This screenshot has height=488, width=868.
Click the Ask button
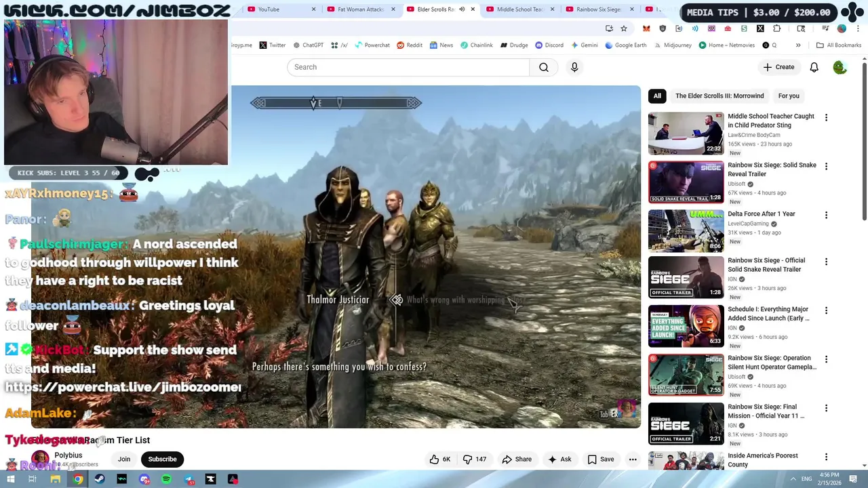click(559, 460)
